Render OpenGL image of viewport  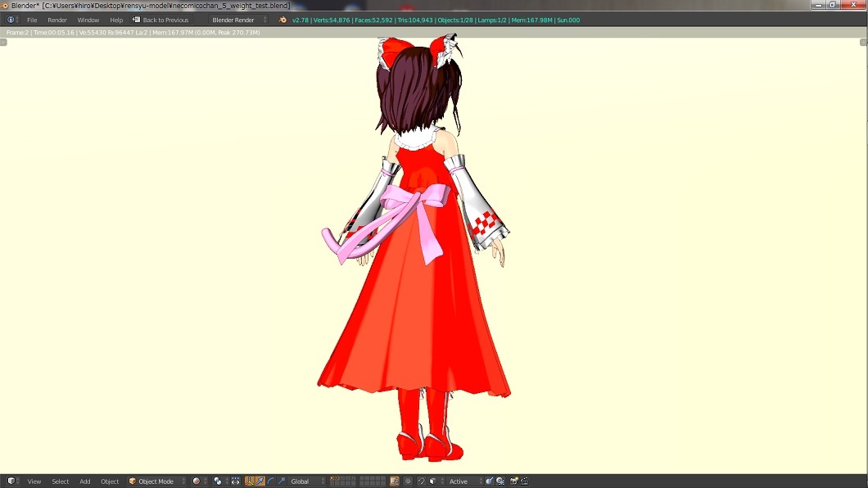pyautogui.click(x=514, y=481)
